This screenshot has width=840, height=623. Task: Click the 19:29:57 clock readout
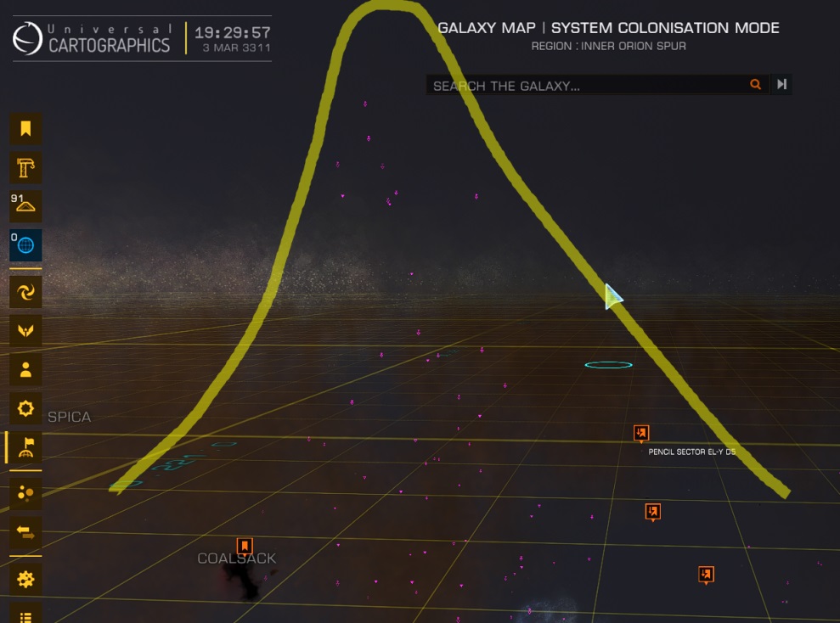pyautogui.click(x=233, y=32)
